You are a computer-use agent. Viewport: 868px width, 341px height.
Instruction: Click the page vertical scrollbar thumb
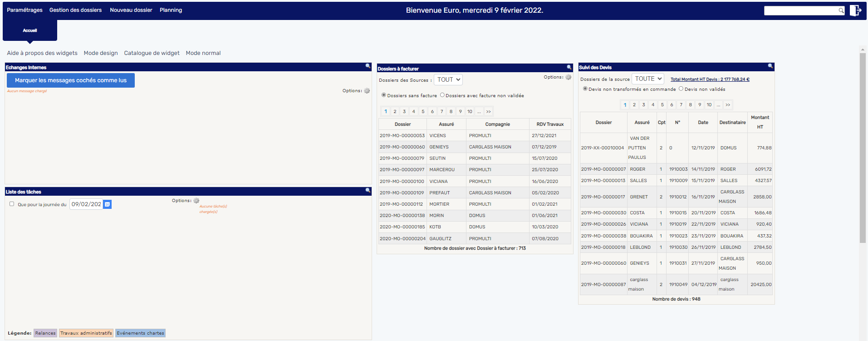[863, 148]
